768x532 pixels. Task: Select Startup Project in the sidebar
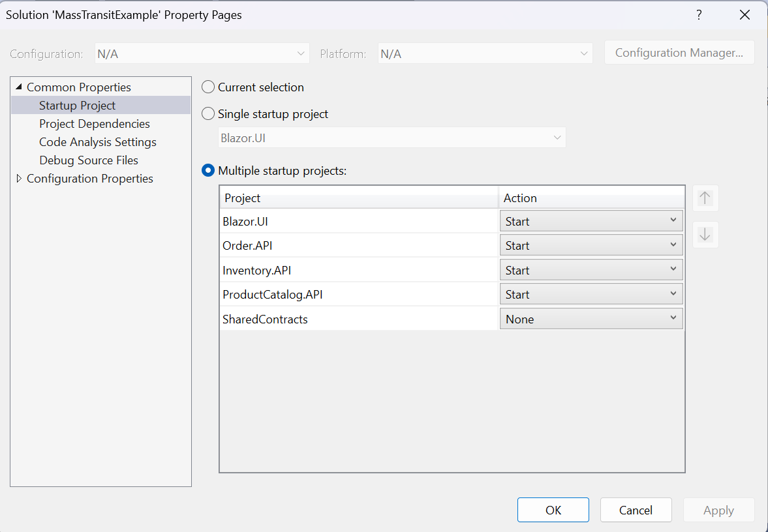(77, 105)
